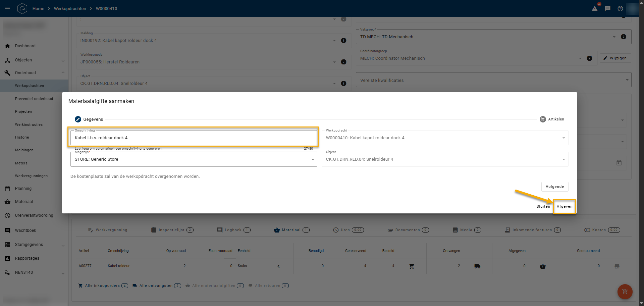Collapse the Onderhoud sidebar section
The height and width of the screenshot is (306, 644).
[63, 73]
